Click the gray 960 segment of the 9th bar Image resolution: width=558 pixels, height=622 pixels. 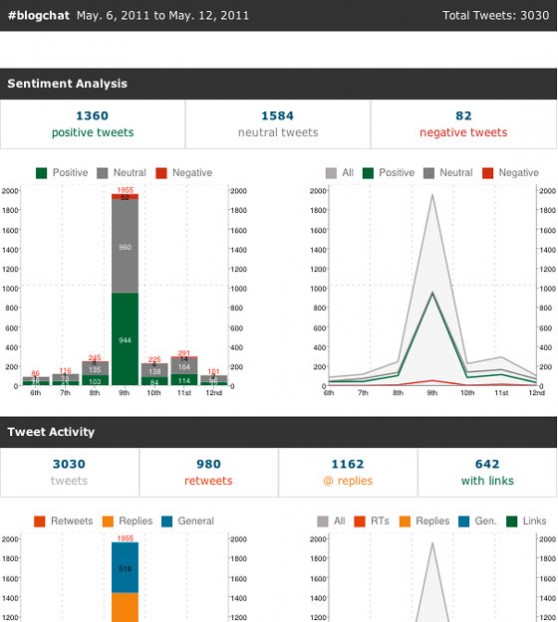[x=125, y=246]
